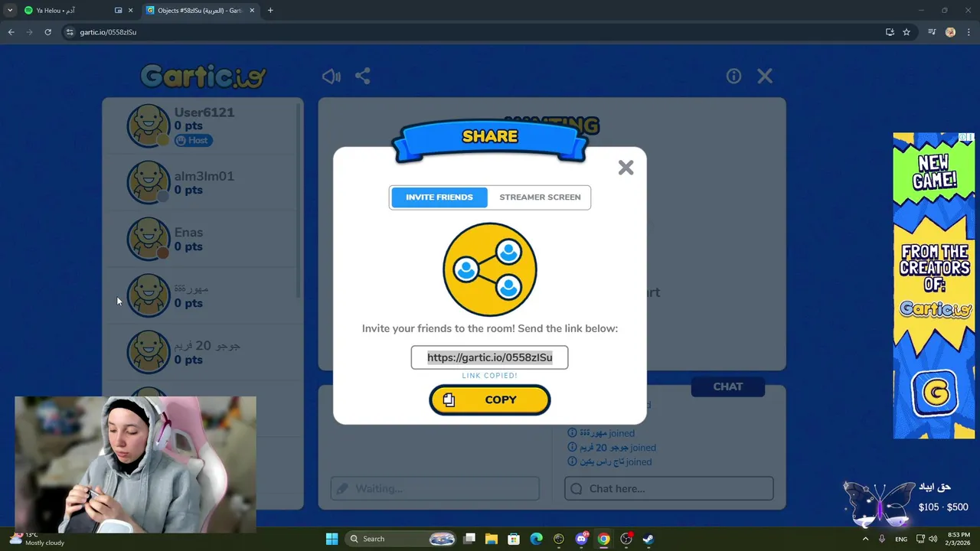980x551 pixels.
Task: Click the address bar URL gartic.io/0558zlSu
Action: point(108,32)
